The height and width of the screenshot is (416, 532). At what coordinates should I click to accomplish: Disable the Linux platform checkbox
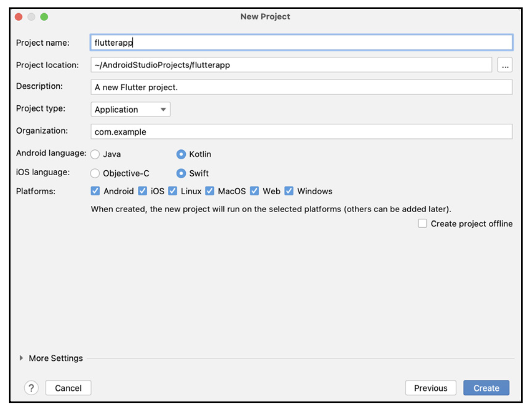pyautogui.click(x=173, y=191)
